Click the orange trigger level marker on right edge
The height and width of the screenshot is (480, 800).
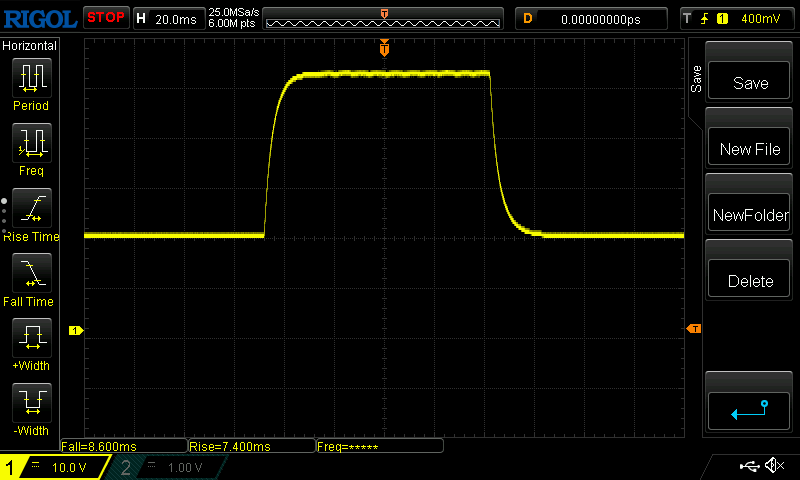[693, 329]
